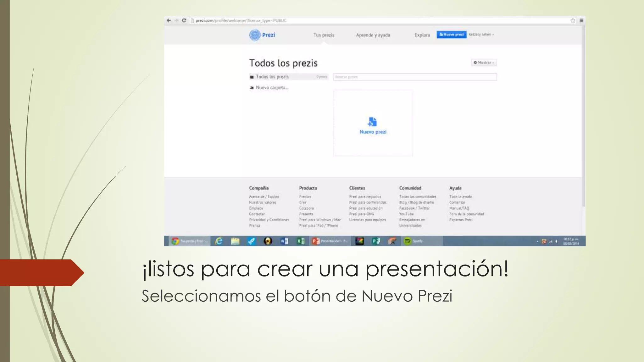Open the Embajadores en Universidades link
Viewport: 644px width, 362px height.
tap(412, 222)
